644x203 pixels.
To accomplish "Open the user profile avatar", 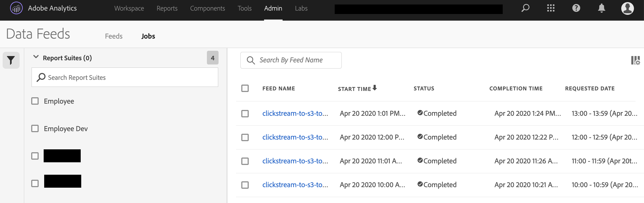I will tap(627, 8).
